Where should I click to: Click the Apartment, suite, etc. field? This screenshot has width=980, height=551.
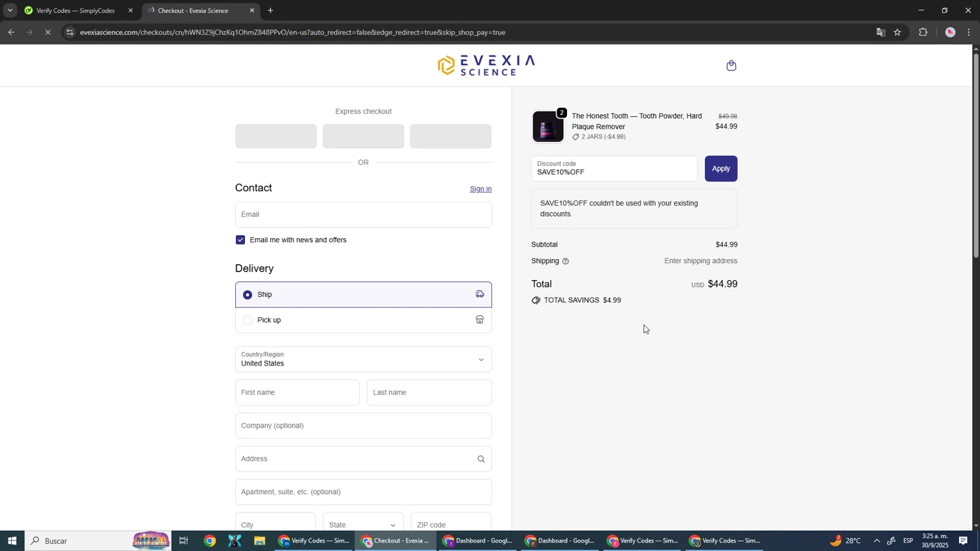[x=363, y=492]
